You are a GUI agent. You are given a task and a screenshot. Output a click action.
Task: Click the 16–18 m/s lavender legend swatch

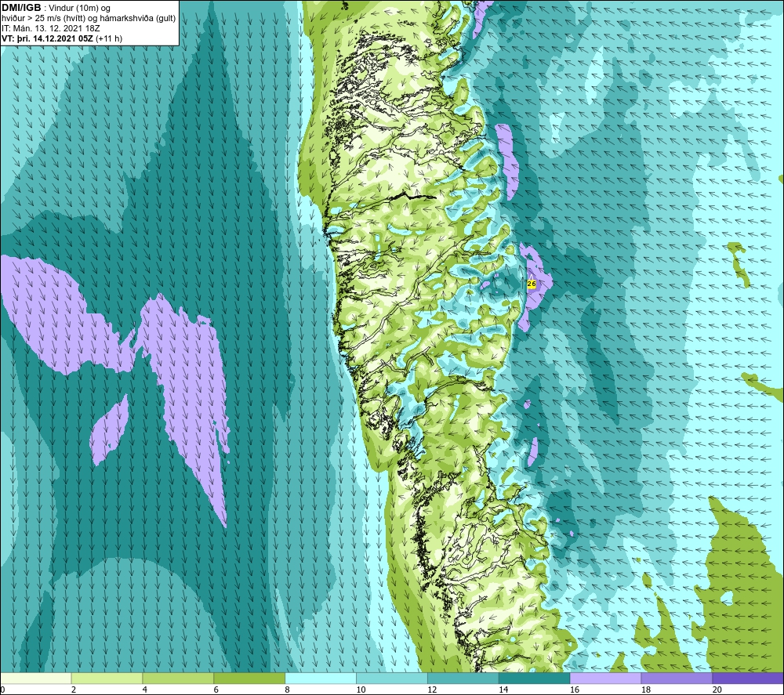pos(605,679)
